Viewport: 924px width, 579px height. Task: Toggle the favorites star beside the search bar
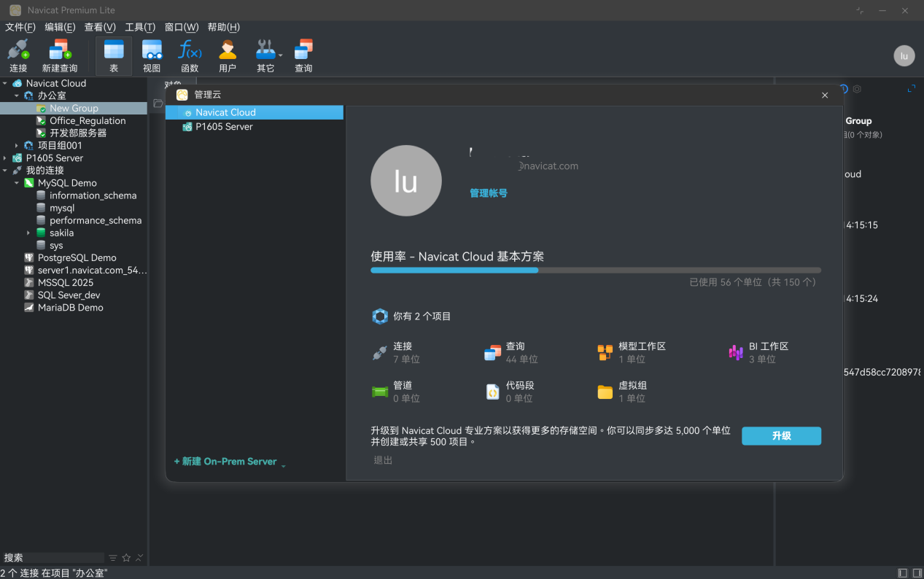pyautogui.click(x=125, y=557)
